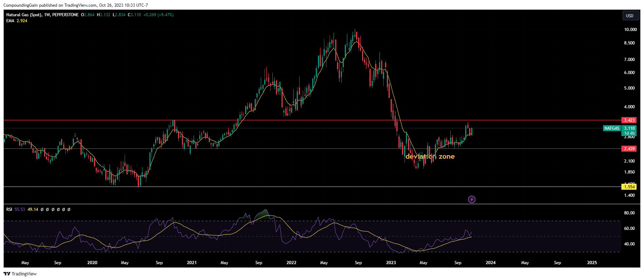Select the "deviation zone" text annotation
Screen dimensions: 644x280
[430, 157]
